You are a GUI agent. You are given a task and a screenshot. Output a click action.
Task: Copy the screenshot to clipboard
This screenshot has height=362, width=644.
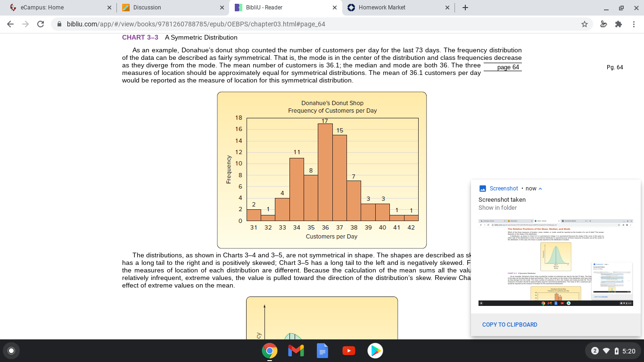click(510, 325)
